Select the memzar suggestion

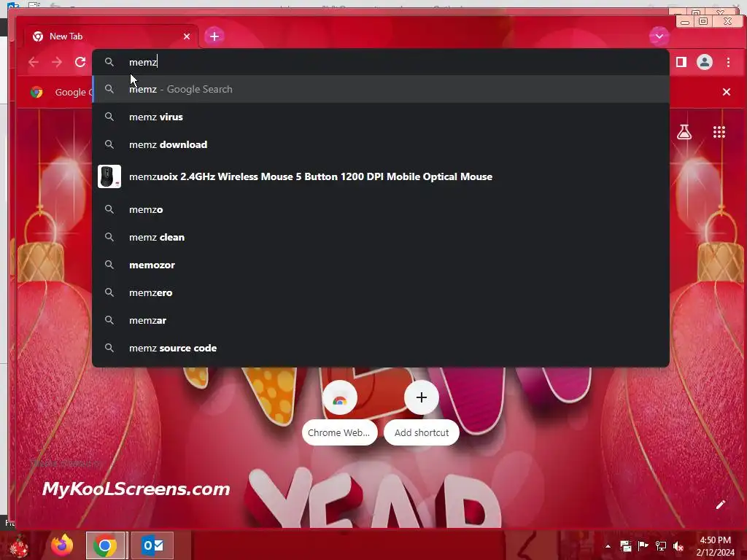[x=381, y=321]
